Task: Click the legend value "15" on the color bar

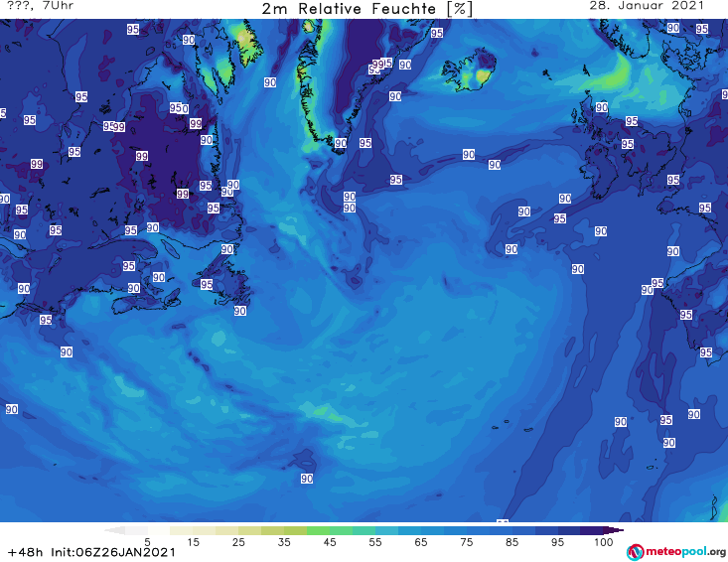Action: pyautogui.click(x=193, y=542)
